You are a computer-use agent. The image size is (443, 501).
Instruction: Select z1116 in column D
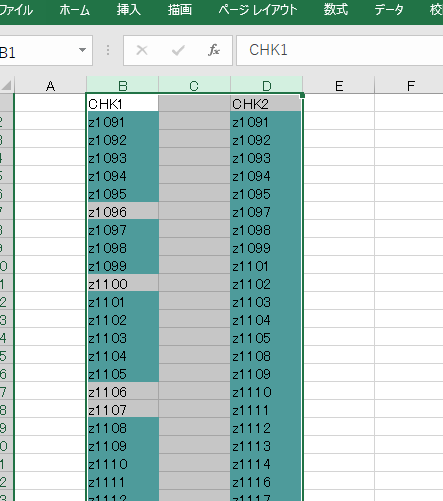266,482
